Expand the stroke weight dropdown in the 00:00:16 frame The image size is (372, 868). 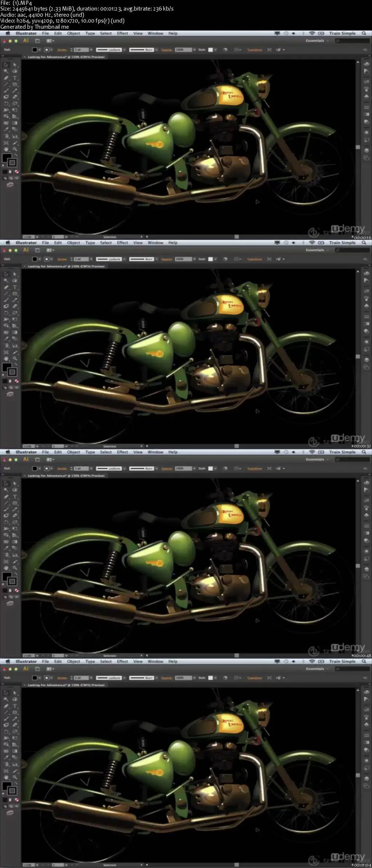tap(91, 50)
